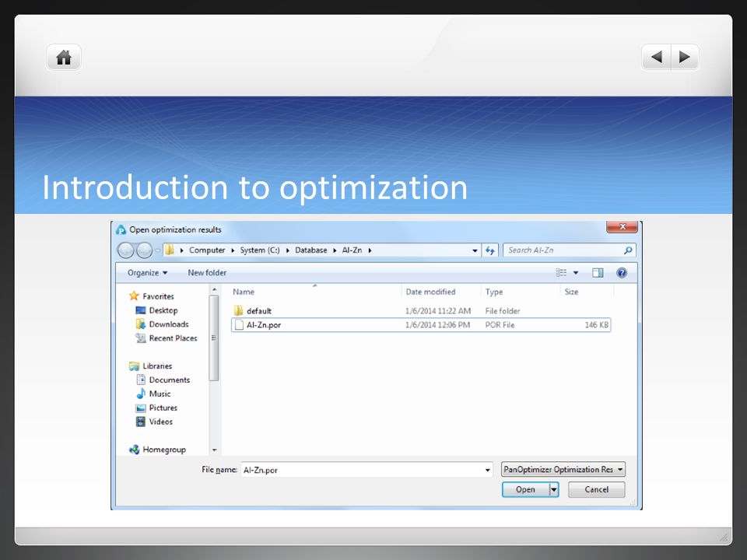747x560 pixels.
Task: Open Pictures library
Action: coord(157,408)
